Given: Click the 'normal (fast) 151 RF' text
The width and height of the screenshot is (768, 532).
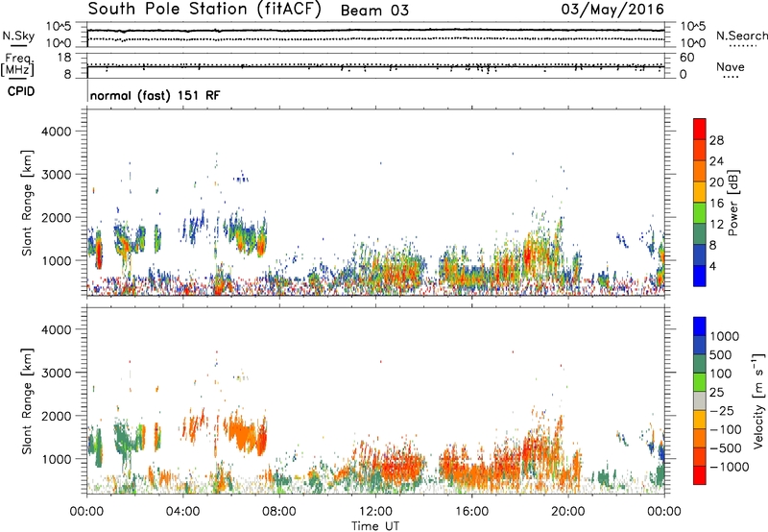Looking at the screenshot, I should (x=155, y=95).
